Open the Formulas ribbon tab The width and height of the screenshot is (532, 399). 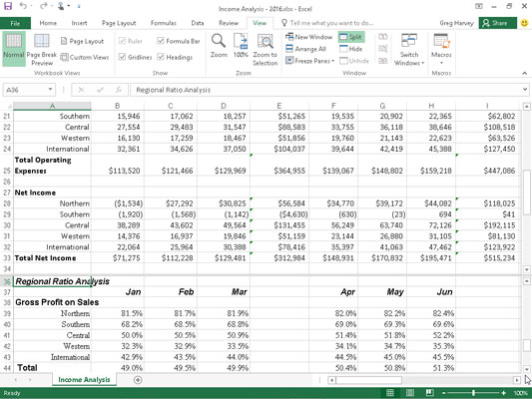164,23
